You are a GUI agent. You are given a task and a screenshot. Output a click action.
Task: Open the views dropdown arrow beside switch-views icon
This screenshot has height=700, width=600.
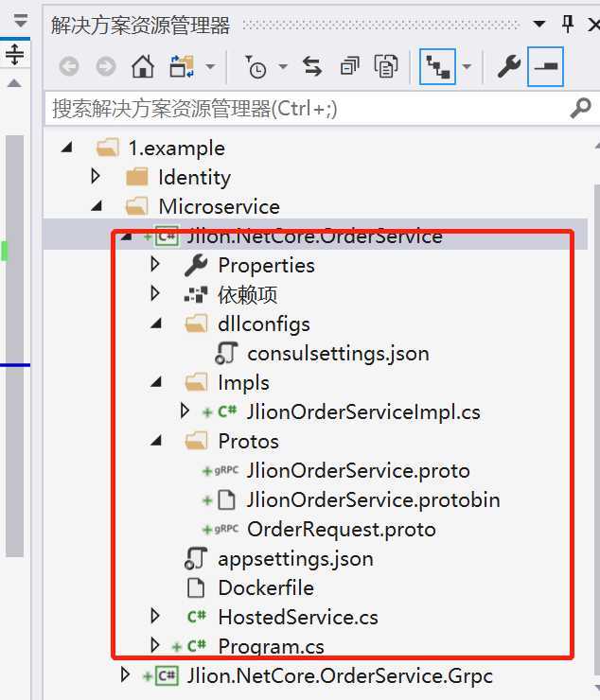pos(210,67)
